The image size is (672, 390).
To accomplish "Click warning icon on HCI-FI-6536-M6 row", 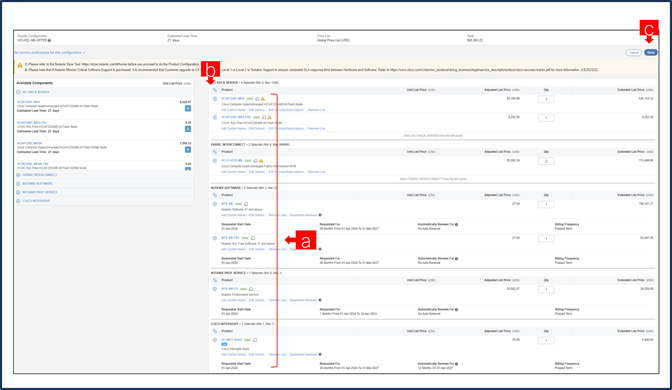I will tap(261, 161).
